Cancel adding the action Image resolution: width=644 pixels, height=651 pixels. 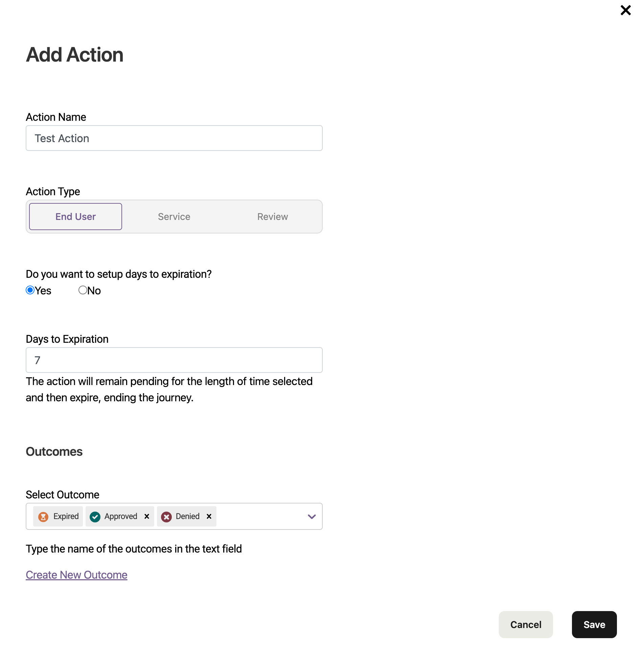coord(526,625)
